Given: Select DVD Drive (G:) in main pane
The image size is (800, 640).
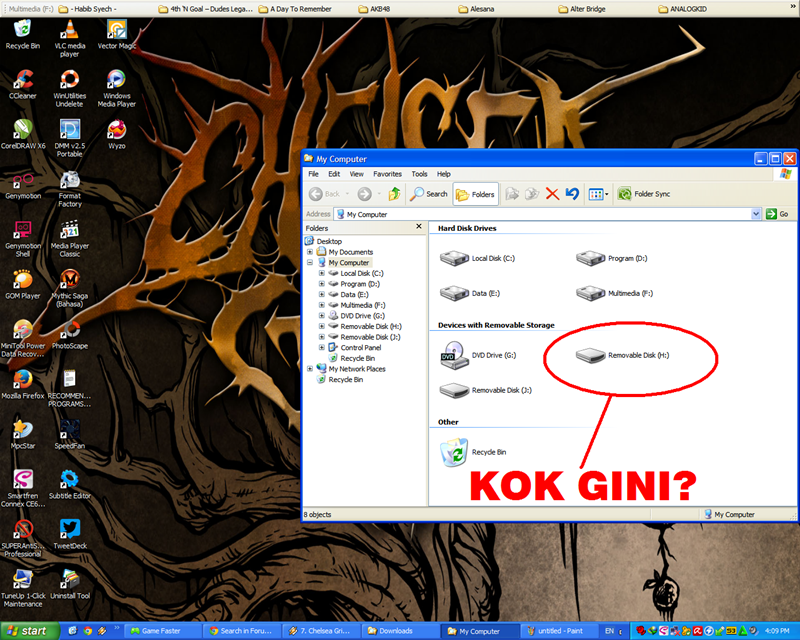Looking at the screenshot, I should (x=478, y=355).
